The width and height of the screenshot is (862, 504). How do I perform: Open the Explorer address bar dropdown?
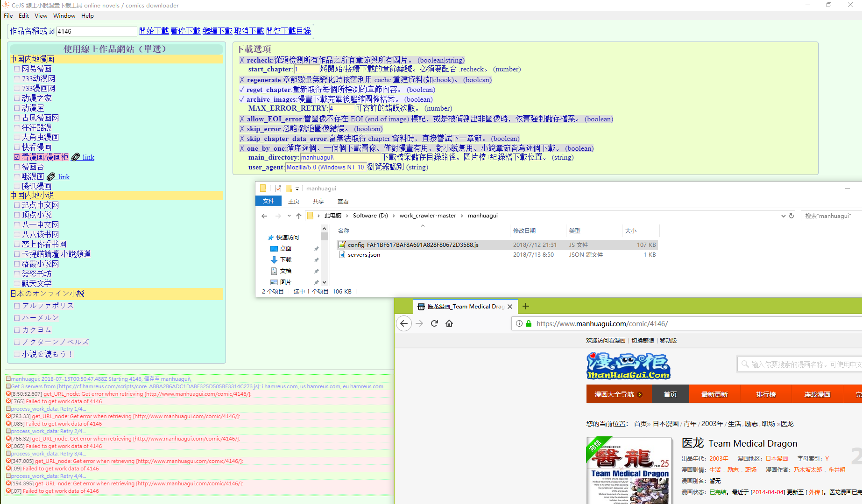pyautogui.click(x=784, y=216)
